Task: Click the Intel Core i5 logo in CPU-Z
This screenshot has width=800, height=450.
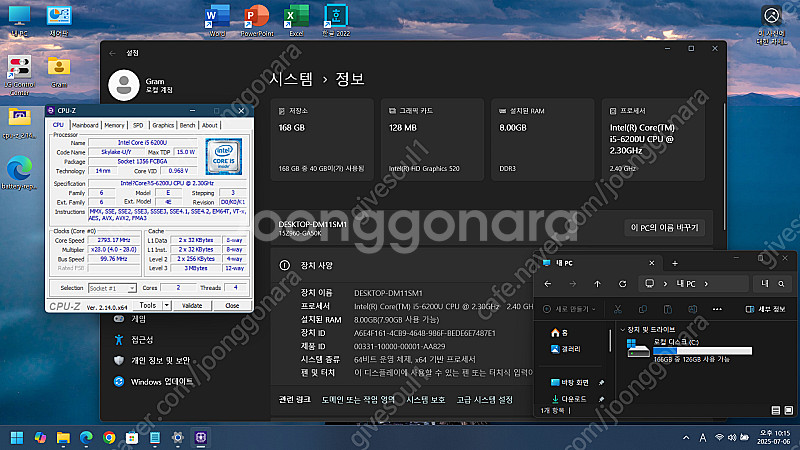Action: (x=223, y=157)
